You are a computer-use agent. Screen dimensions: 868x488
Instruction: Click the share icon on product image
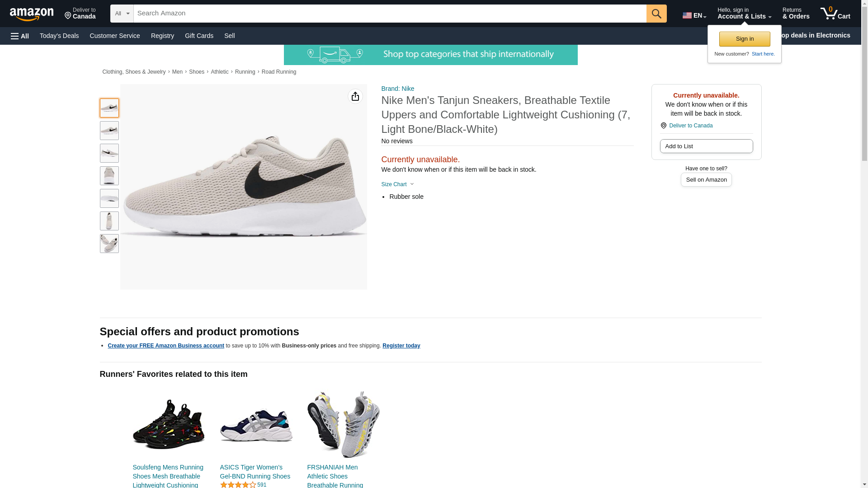click(355, 96)
